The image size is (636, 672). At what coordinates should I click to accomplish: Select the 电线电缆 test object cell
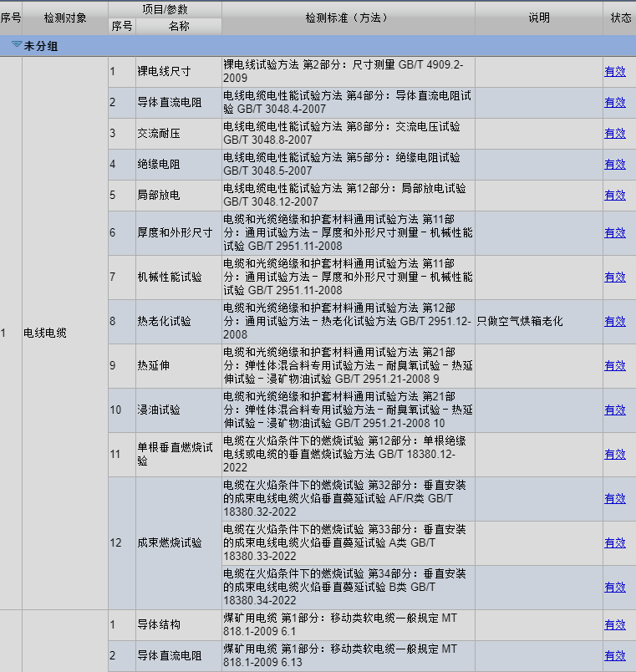click(x=65, y=333)
